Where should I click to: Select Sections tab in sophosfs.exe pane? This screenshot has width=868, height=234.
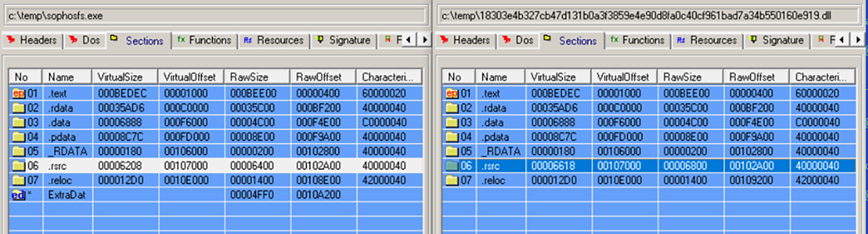[139, 40]
